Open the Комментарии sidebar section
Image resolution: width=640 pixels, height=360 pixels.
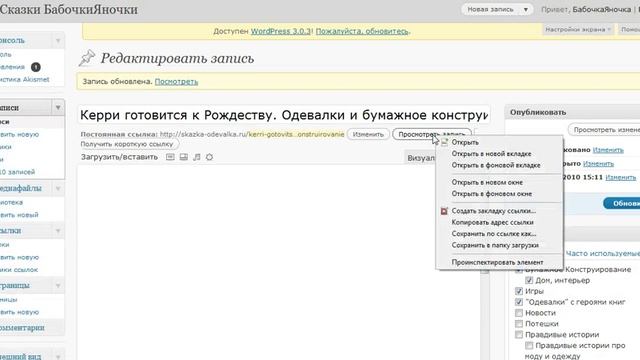click(x=22, y=328)
